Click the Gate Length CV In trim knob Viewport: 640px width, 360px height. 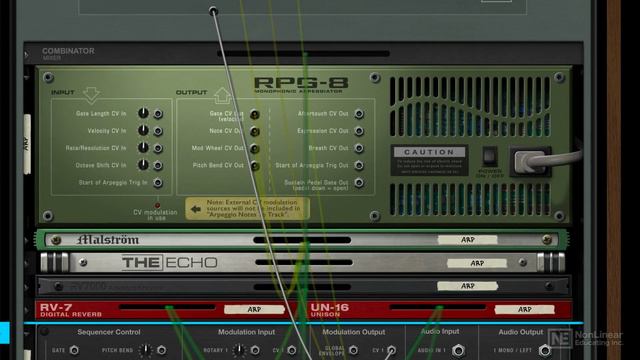[143, 113]
